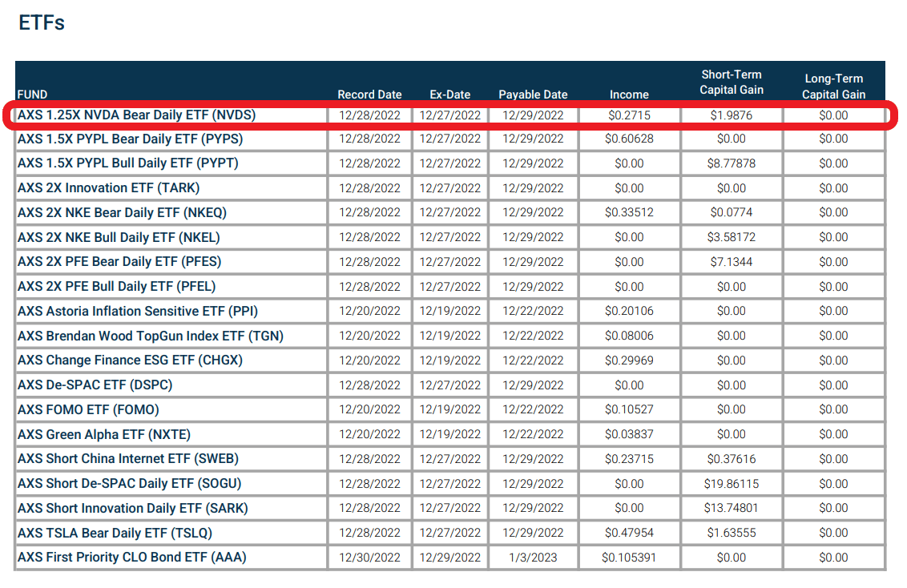This screenshot has width=907, height=588.
Task: Select AXS Short China Internet ETF (SWEB)
Action: [128, 458]
